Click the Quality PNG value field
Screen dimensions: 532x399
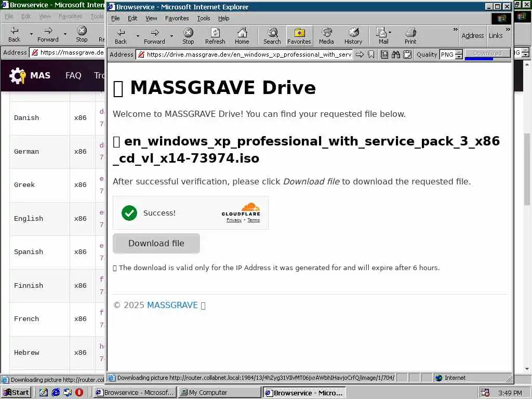447,54
